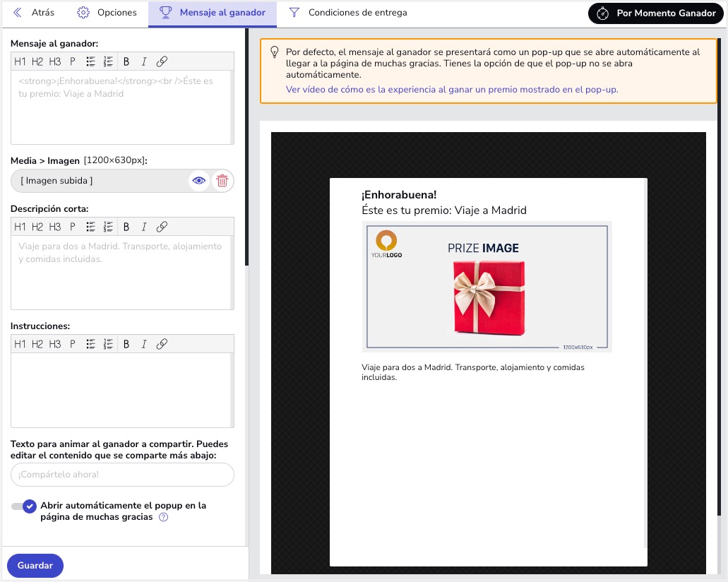The height and width of the screenshot is (582, 728).
Task: Toggle automatic popup opening switch
Action: coord(23,506)
